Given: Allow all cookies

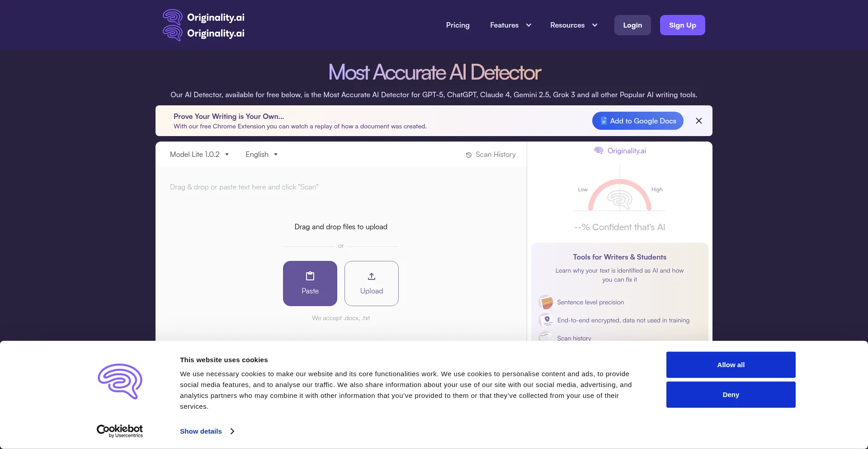Looking at the screenshot, I should tap(731, 365).
